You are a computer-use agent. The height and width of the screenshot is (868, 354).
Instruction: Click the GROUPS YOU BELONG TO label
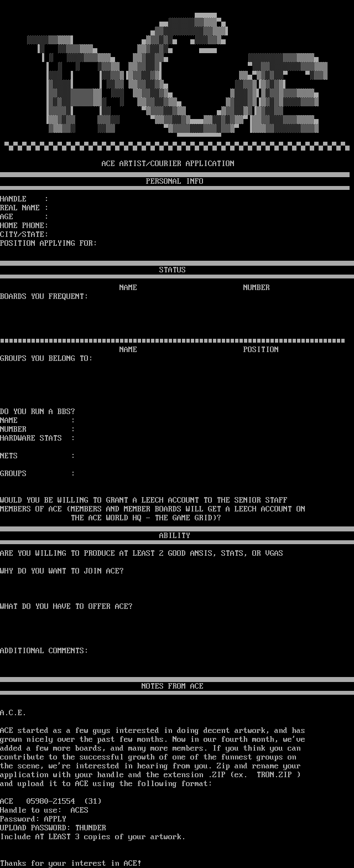click(46, 358)
